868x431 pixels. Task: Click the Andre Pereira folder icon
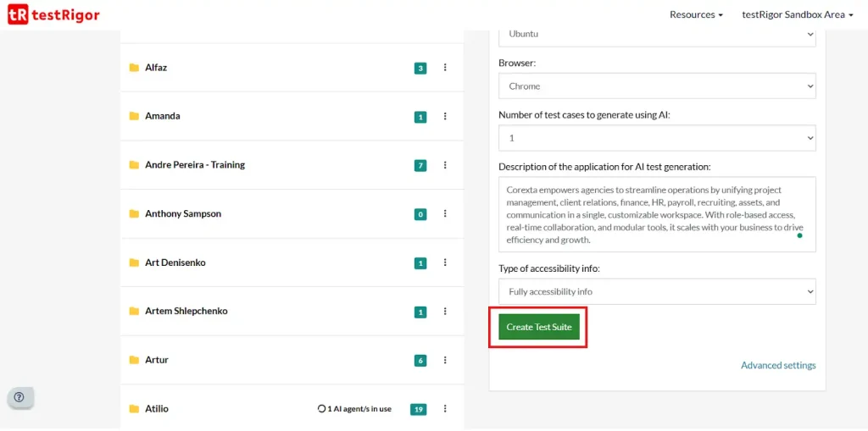[134, 165]
